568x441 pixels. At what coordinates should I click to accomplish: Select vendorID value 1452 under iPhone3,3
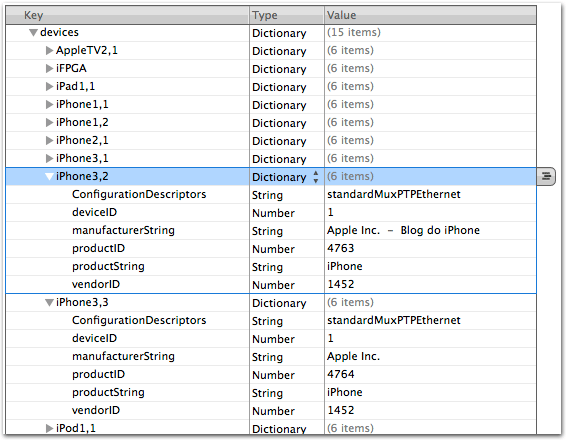pyautogui.click(x=341, y=410)
